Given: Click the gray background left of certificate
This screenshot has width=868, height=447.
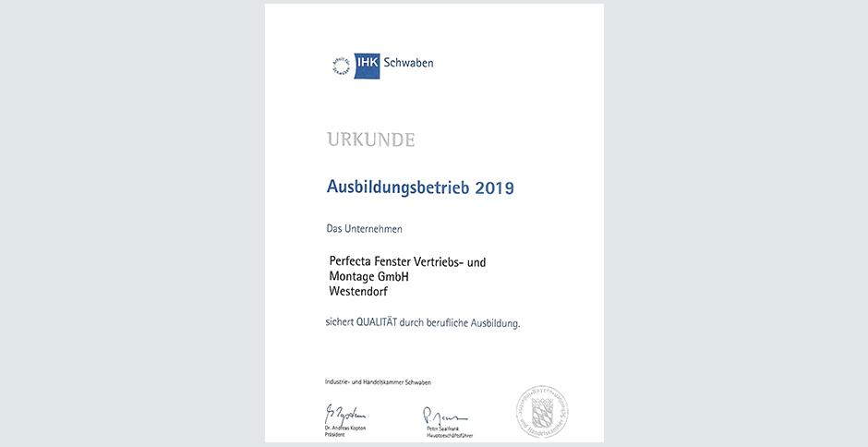Looking at the screenshot, I should click(129, 223).
